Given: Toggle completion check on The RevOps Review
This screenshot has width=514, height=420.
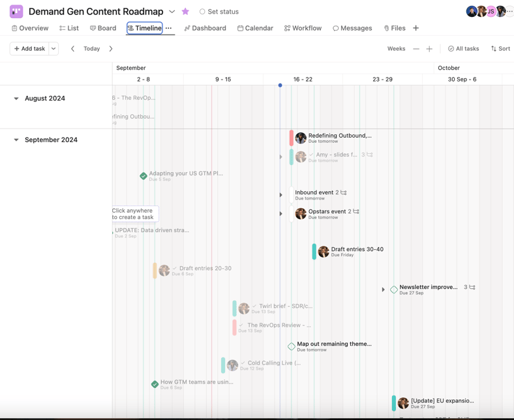Looking at the screenshot, I should (x=241, y=325).
